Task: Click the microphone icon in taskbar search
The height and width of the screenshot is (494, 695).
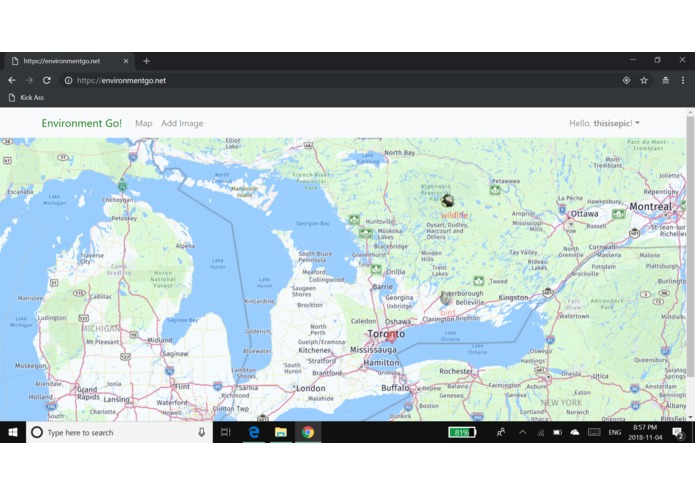Action: (201, 432)
